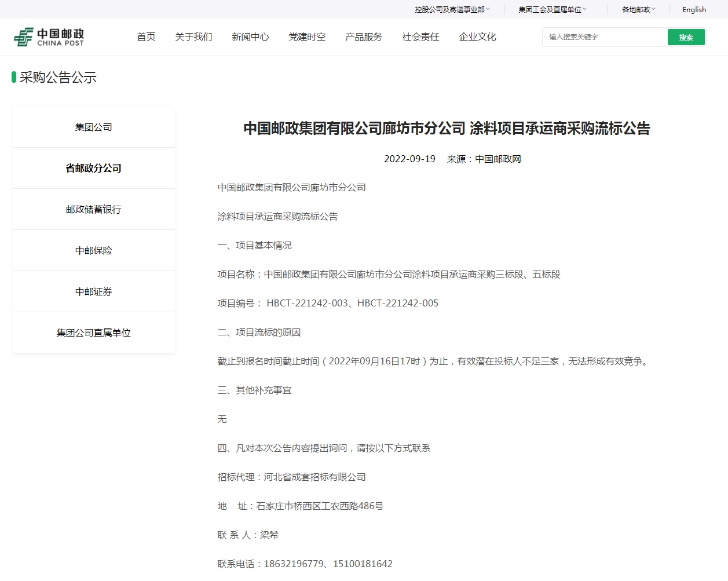The height and width of the screenshot is (581, 728).
Task: Select 省邮政分公司 in the sidebar
Action: [x=94, y=168]
